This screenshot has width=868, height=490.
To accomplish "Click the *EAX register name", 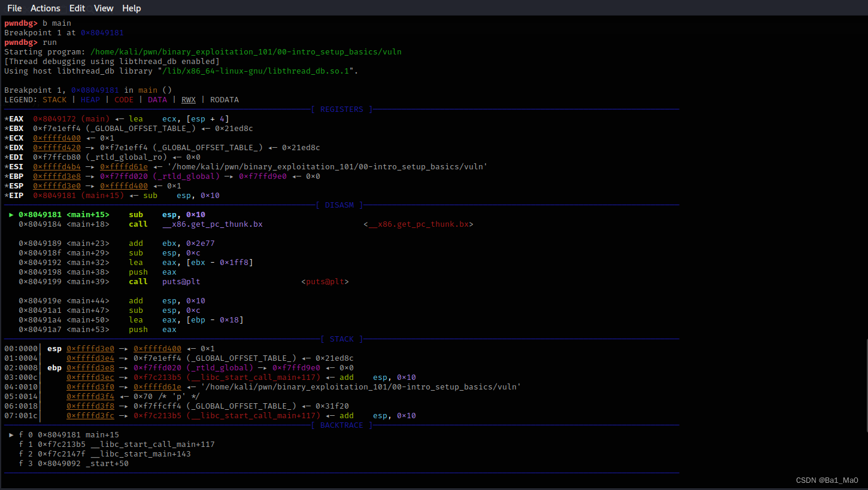I will (14, 119).
